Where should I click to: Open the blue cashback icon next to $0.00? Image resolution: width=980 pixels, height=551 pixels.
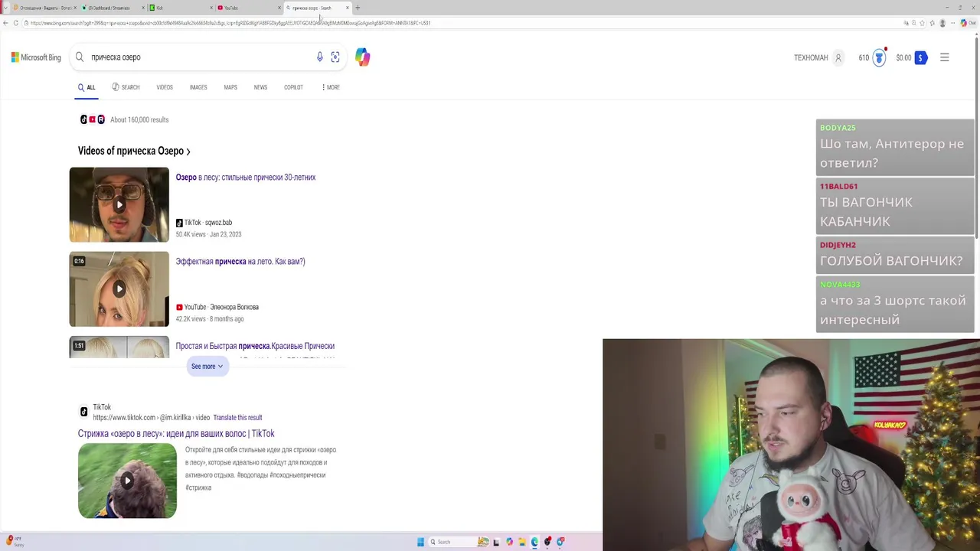coord(921,57)
